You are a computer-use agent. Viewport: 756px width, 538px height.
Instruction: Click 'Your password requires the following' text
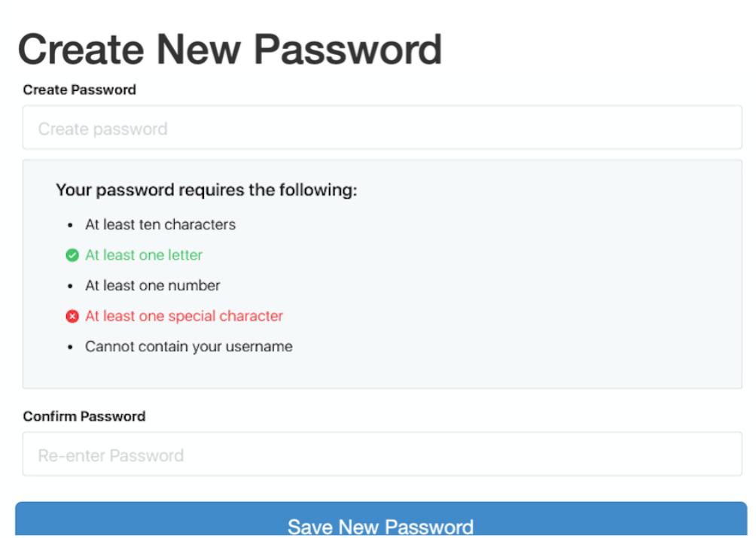(x=206, y=190)
